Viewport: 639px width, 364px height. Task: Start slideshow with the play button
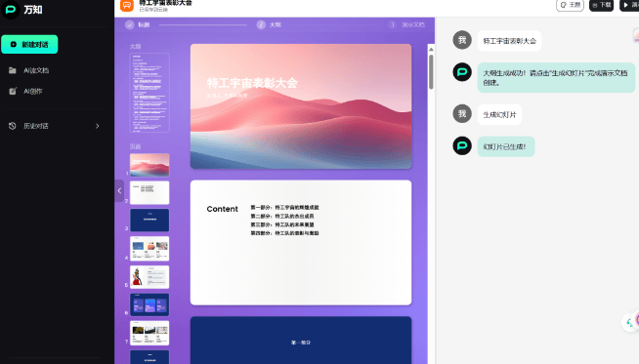pos(629,5)
